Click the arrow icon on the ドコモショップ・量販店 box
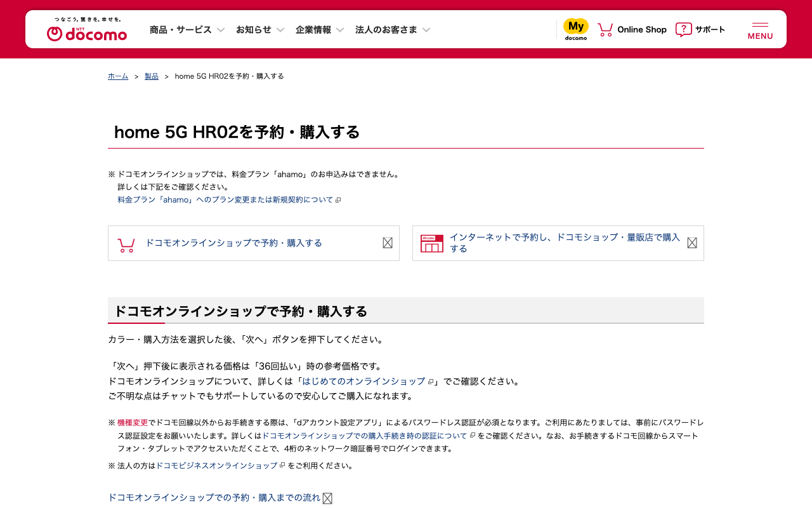The height and width of the screenshot is (508, 812). point(692,243)
